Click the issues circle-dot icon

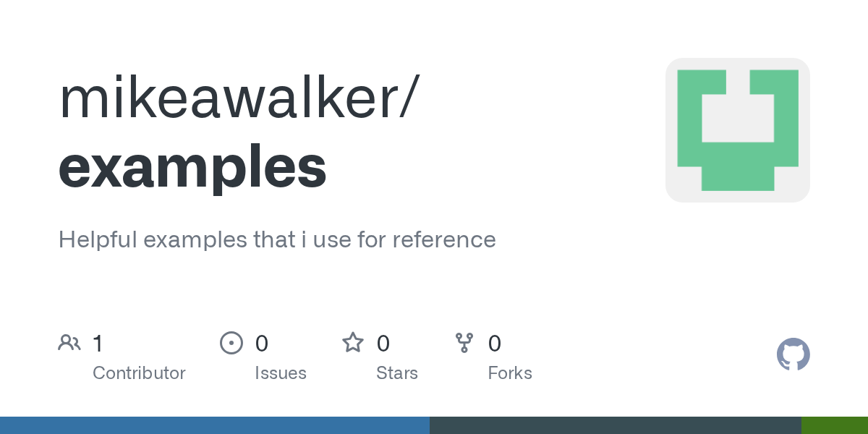click(x=231, y=343)
